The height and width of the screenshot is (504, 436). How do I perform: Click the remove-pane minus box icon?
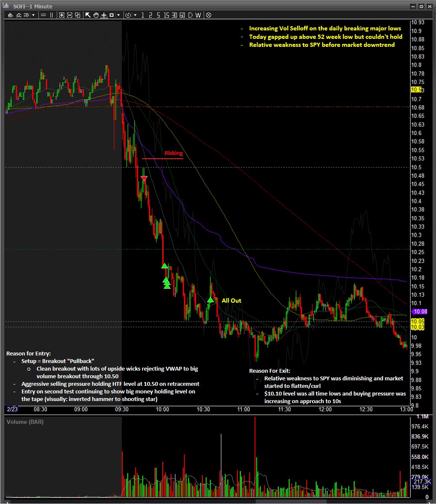point(69,15)
